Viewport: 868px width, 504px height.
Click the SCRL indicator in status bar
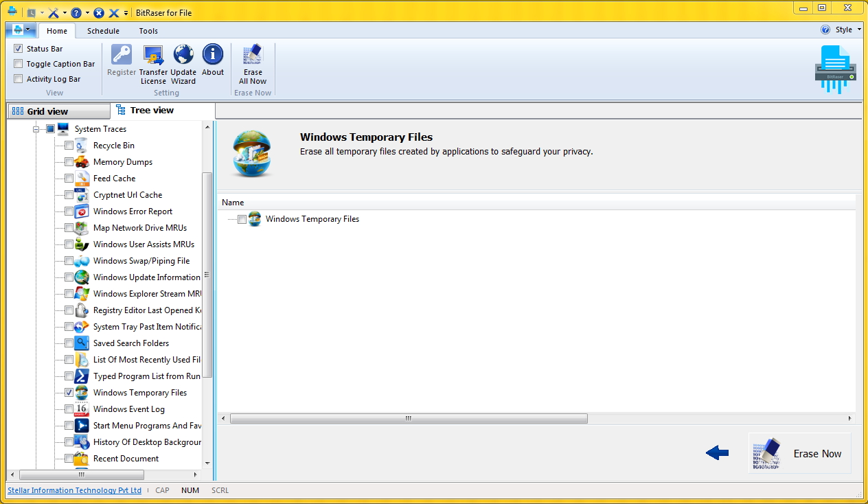coord(220,490)
